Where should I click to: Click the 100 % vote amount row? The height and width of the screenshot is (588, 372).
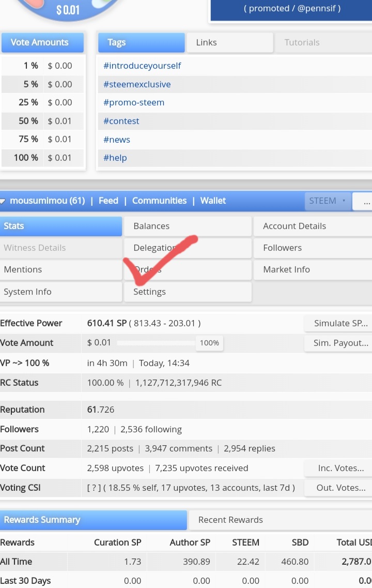(43, 158)
